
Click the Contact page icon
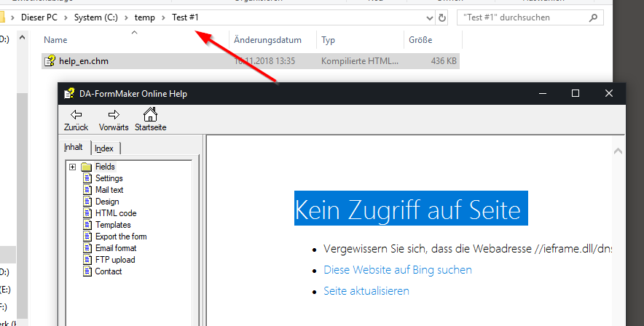click(x=87, y=271)
